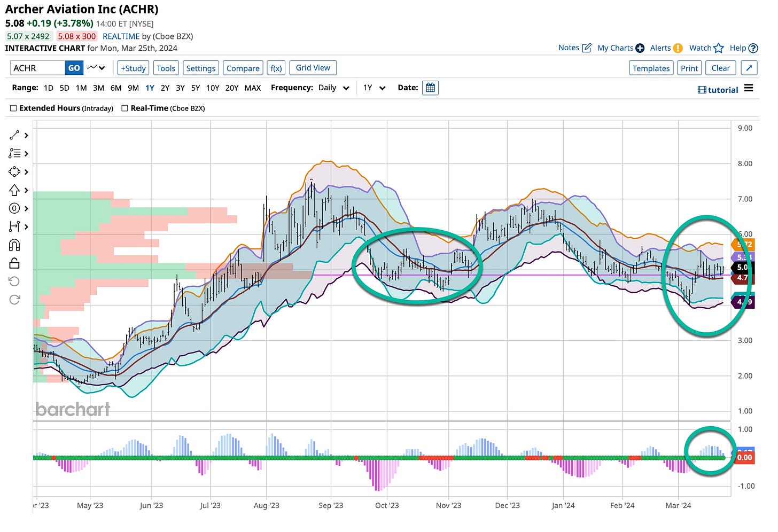The height and width of the screenshot is (532, 778).
Task: Select the 3Y range
Action: pyautogui.click(x=180, y=88)
